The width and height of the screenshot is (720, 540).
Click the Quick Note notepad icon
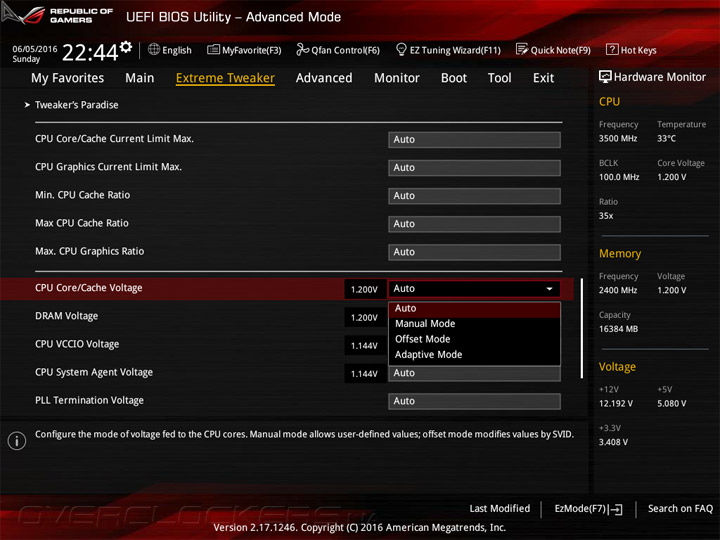click(x=522, y=49)
